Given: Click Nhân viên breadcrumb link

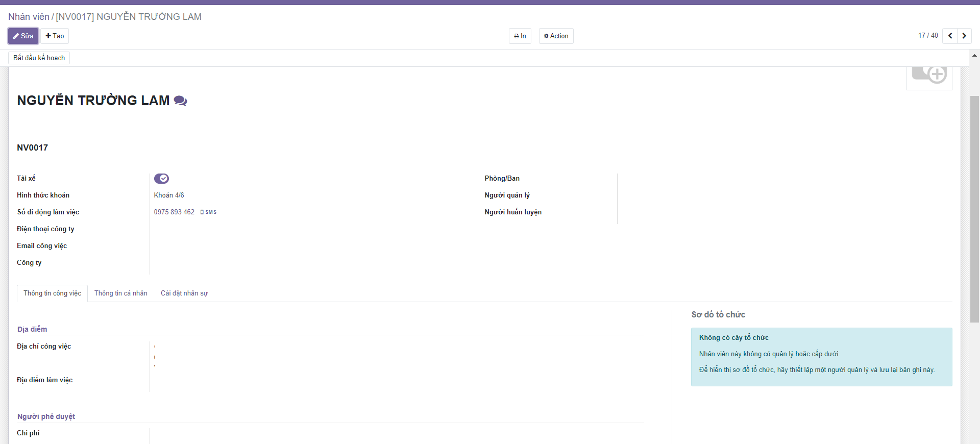Looking at the screenshot, I should [x=29, y=17].
